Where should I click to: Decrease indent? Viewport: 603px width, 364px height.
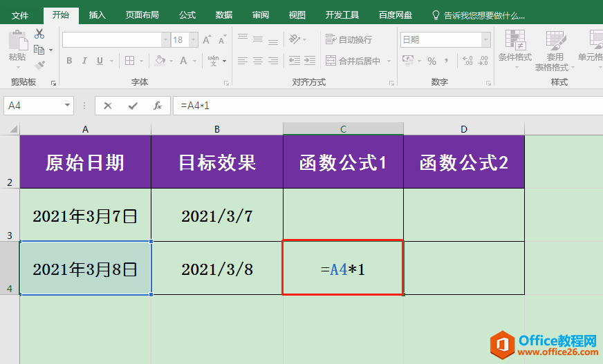[295, 61]
